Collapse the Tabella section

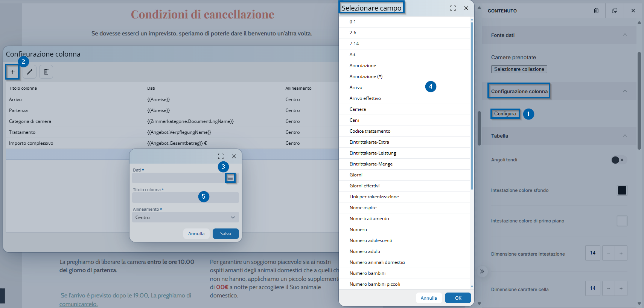coord(625,136)
